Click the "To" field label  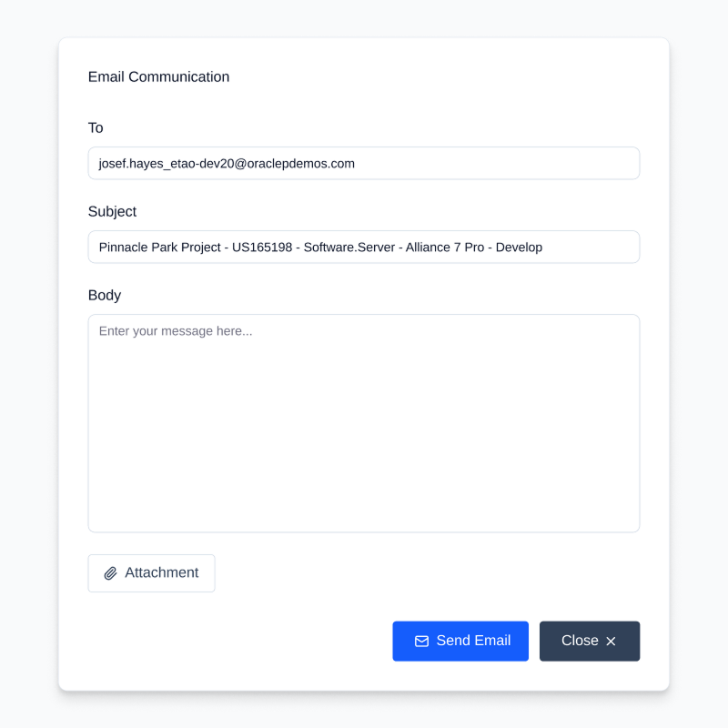click(96, 128)
